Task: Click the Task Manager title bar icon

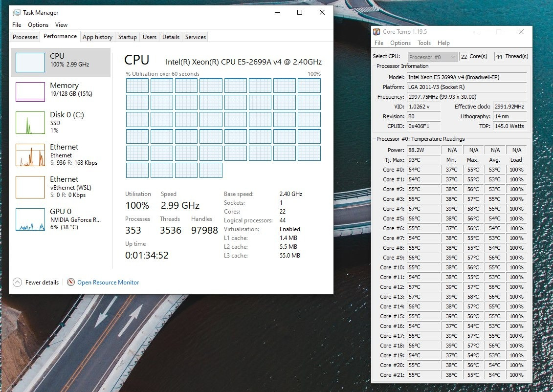Action: tap(17, 13)
